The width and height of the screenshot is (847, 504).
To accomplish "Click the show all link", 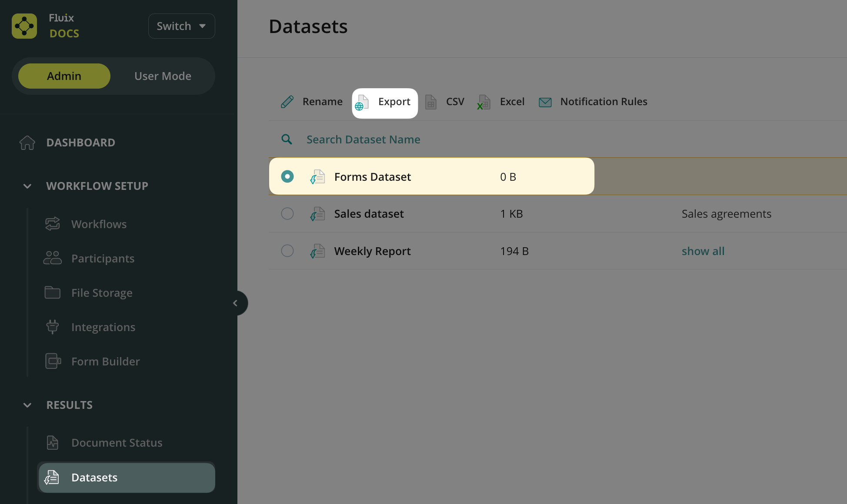I will 703,251.
